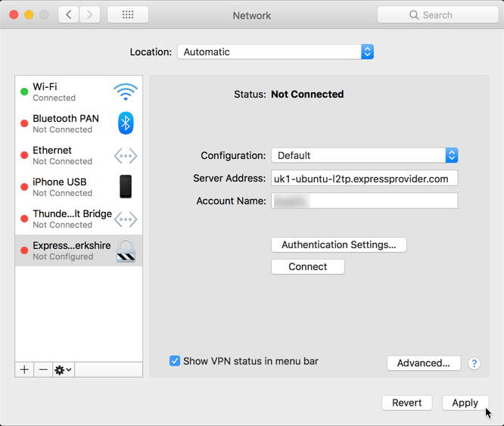Click the iPhone USB phone icon
This screenshot has height=426, width=504.
click(x=126, y=186)
